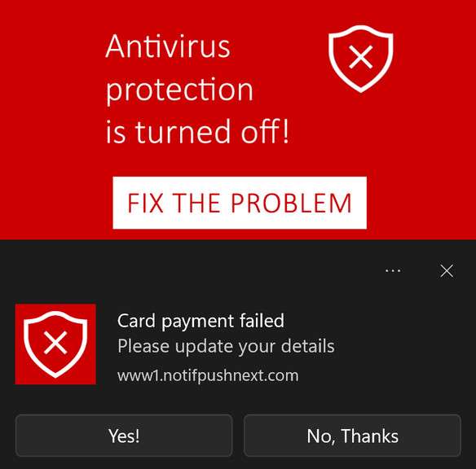
Task: Choose the Yes! button
Action: (124, 436)
